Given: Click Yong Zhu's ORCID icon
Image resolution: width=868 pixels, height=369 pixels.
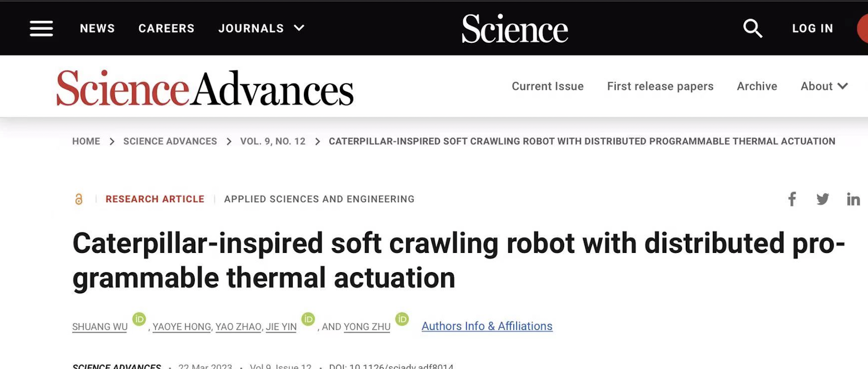Looking at the screenshot, I should [402, 319].
